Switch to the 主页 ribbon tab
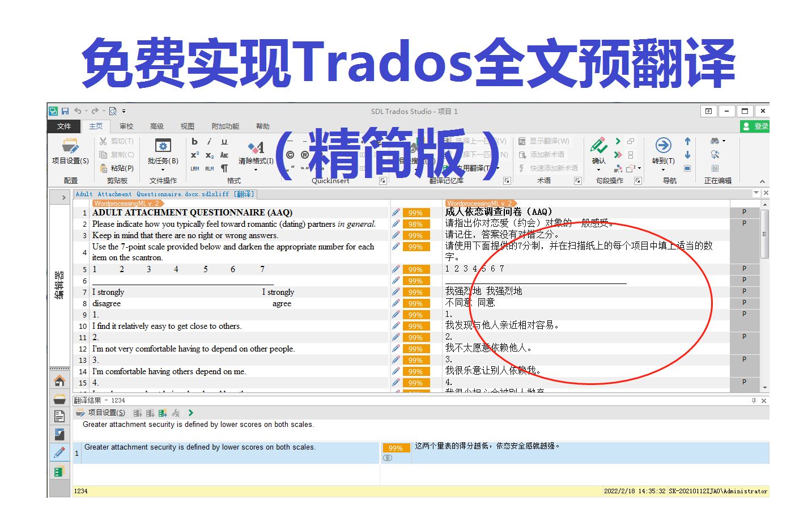Screen dimensions: 812x508 tap(96, 126)
